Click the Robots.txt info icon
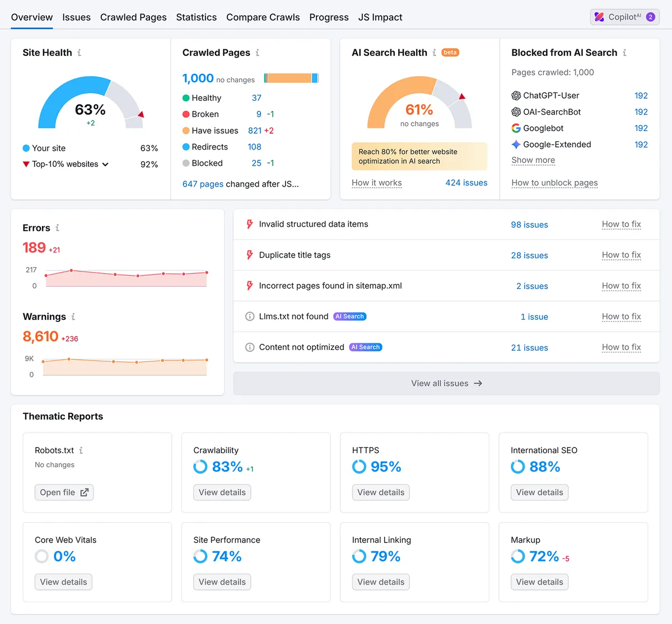Image resolution: width=672 pixels, height=624 pixels. point(81,450)
